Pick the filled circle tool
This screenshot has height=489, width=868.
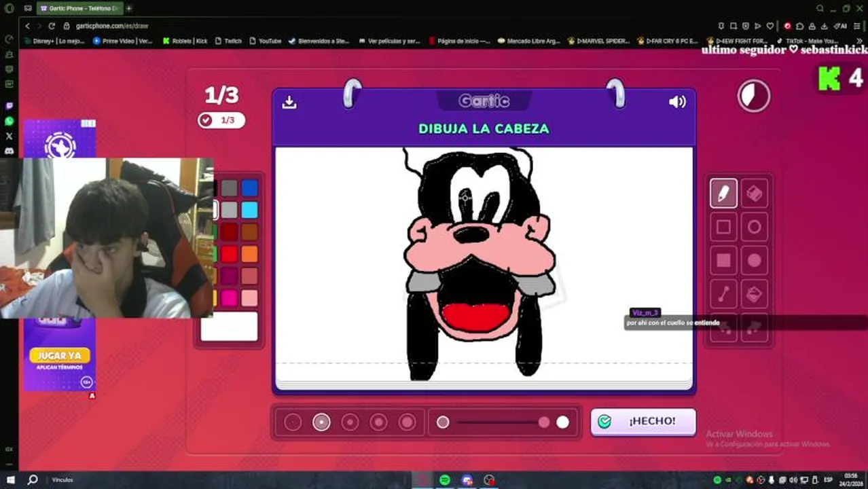754,261
